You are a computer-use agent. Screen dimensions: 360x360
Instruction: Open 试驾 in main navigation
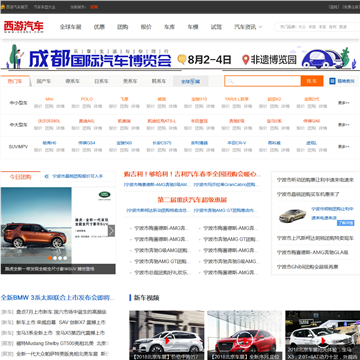click(216, 27)
